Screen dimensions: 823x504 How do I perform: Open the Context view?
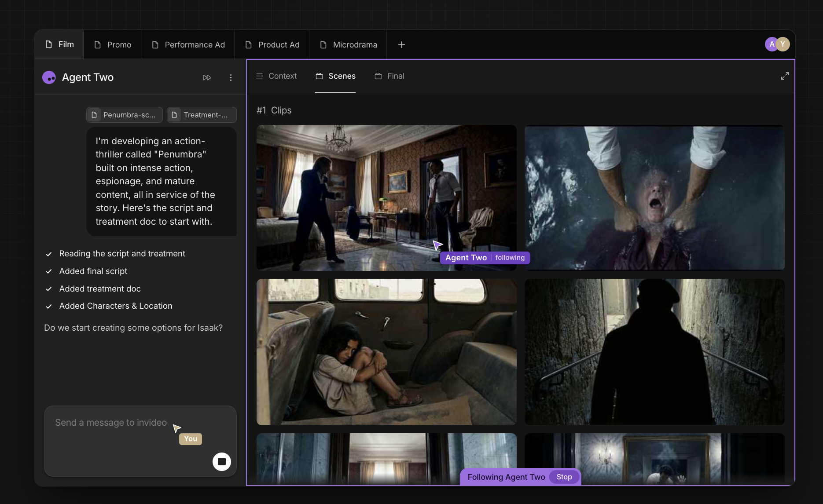pyautogui.click(x=276, y=76)
